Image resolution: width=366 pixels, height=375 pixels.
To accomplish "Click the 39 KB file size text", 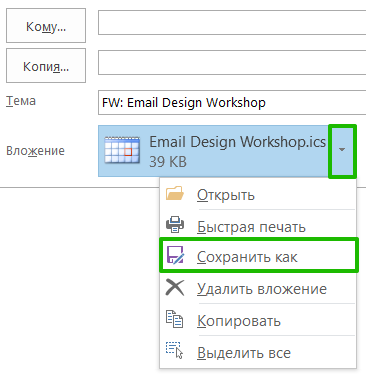I will click(x=168, y=162).
